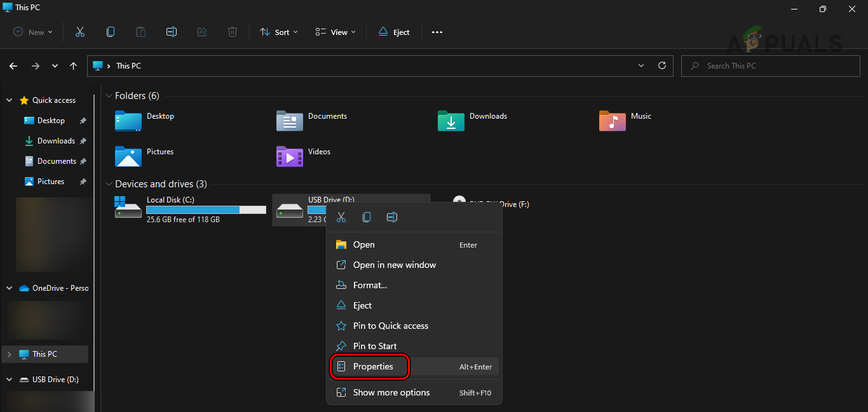Click the Local Disk C capacity bar
868x412 pixels.
[x=206, y=209]
